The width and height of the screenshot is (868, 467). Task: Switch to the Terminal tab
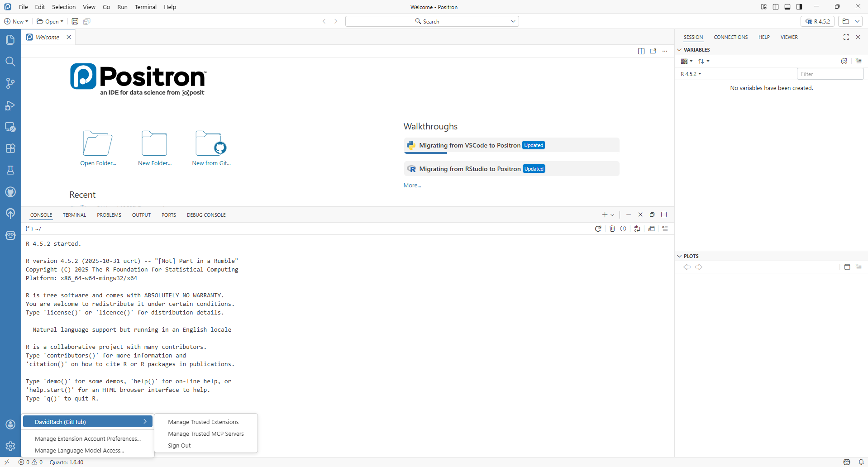(74, 215)
